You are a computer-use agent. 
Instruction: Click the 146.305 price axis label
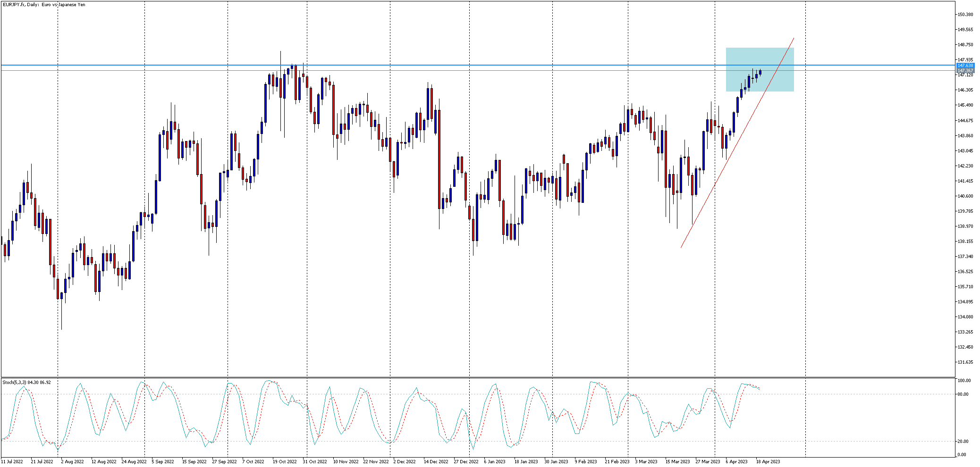click(x=965, y=90)
